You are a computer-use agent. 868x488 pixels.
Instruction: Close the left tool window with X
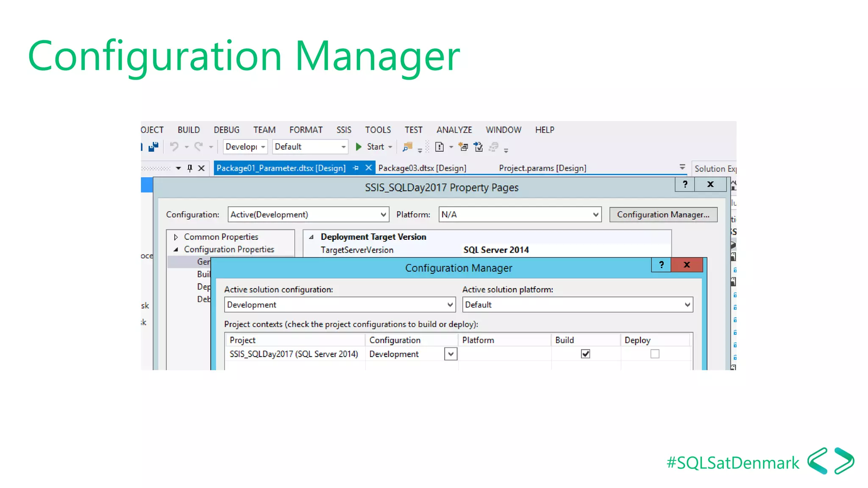(x=201, y=168)
